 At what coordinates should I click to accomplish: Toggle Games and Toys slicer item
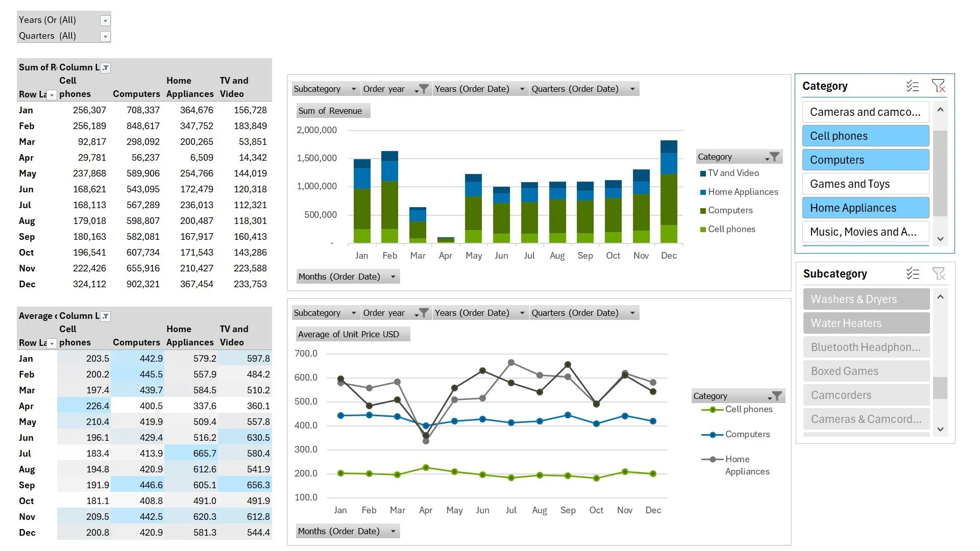(865, 184)
